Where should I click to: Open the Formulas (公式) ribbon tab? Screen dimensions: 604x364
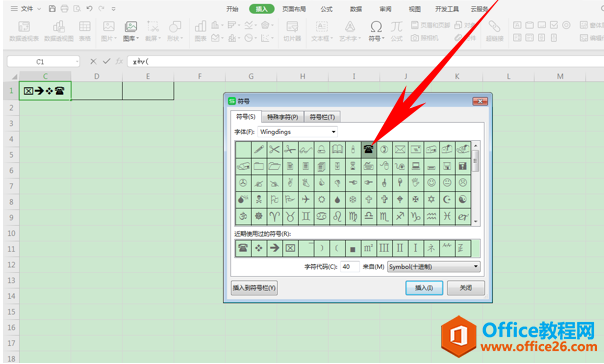(326, 9)
